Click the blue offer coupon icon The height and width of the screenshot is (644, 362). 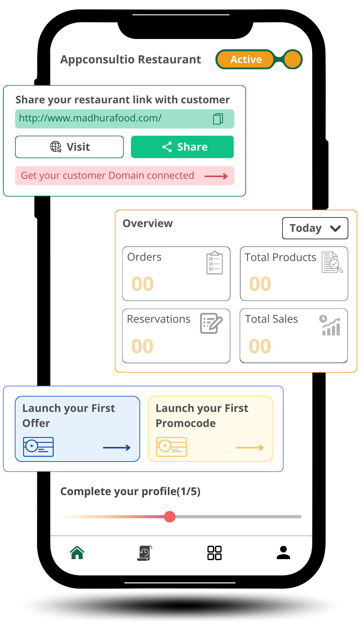[38, 447]
